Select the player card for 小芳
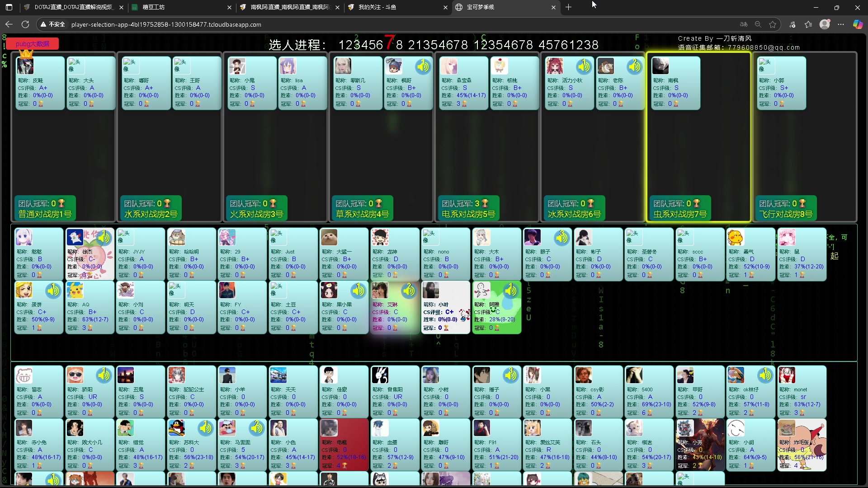The image size is (868, 488). click(700, 445)
